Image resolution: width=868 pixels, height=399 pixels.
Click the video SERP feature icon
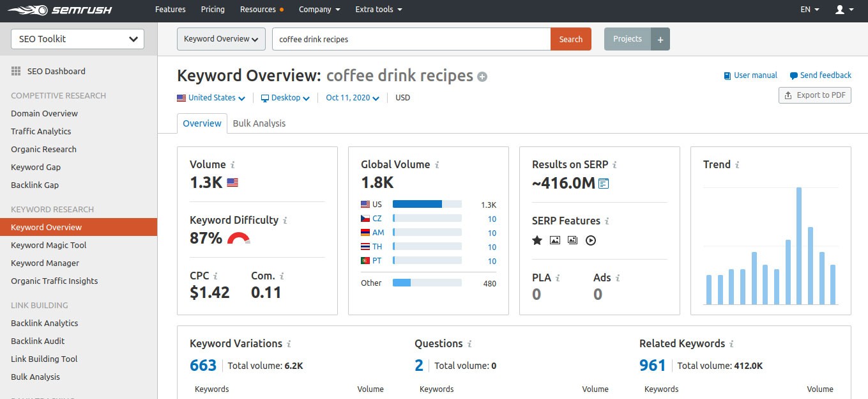click(591, 240)
